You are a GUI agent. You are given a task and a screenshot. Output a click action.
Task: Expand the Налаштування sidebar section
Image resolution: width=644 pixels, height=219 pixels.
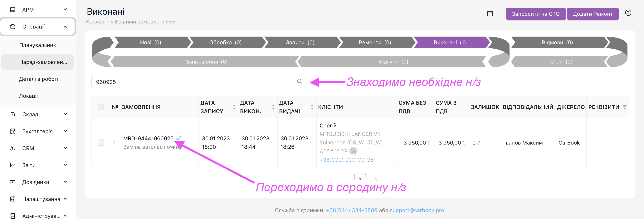(65, 199)
